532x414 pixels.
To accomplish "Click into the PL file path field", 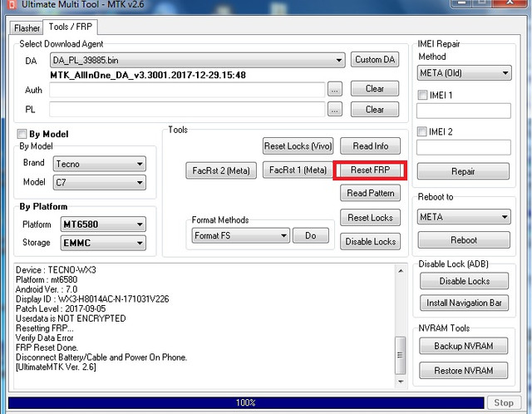I will coord(187,110).
